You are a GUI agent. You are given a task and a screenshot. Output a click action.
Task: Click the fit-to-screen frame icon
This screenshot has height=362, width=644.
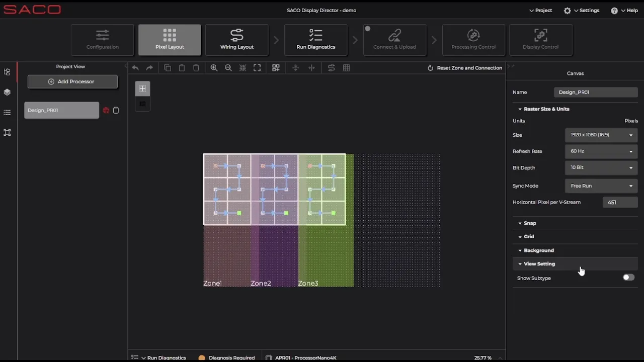pos(257,68)
